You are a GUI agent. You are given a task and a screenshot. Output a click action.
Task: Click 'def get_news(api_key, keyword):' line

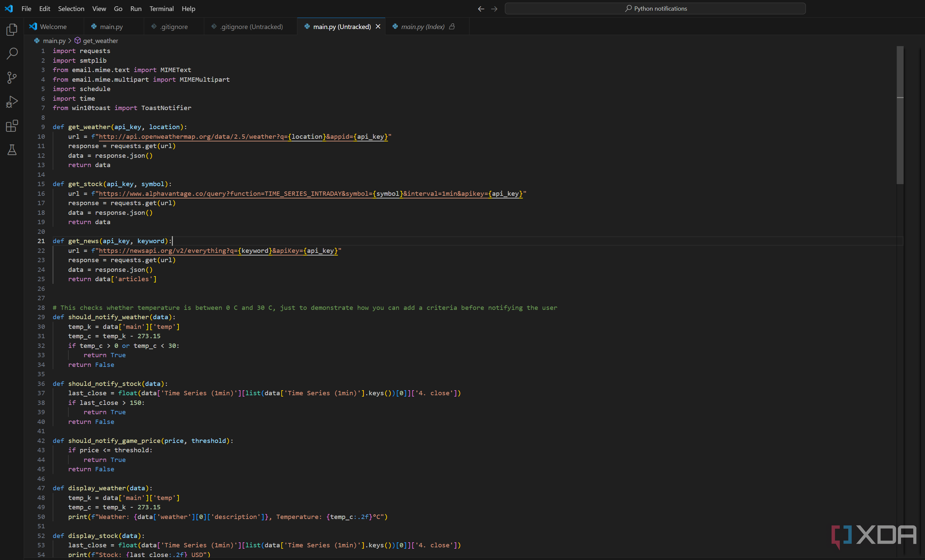(x=112, y=241)
